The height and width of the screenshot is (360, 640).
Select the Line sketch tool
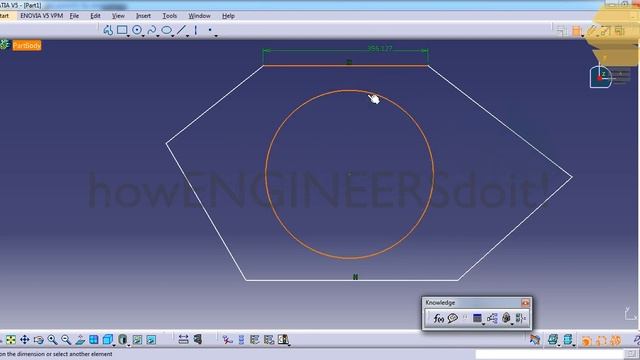[181, 30]
